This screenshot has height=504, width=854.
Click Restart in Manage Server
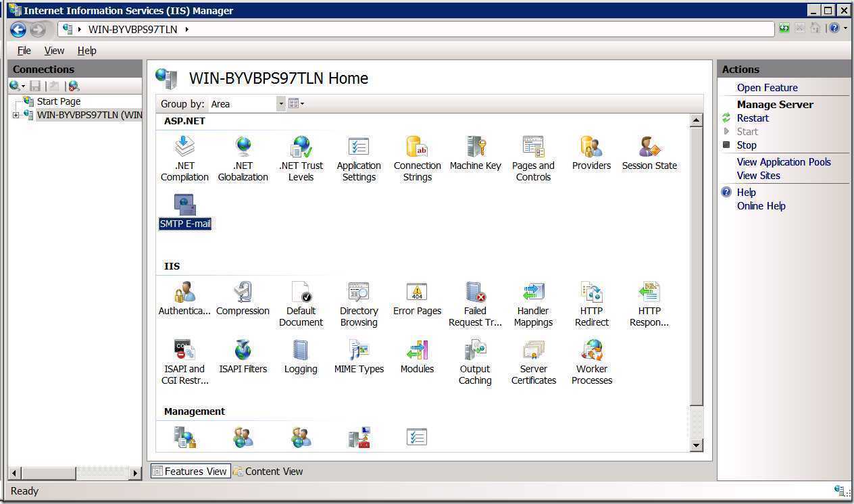pos(753,118)
